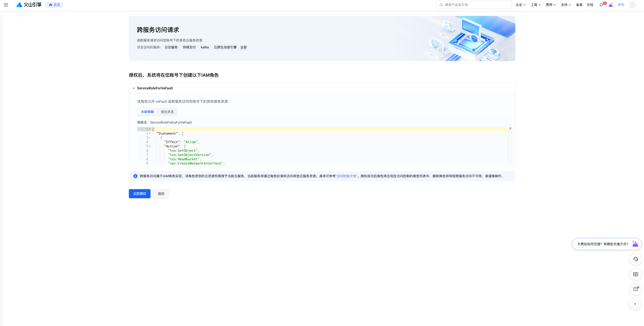Screen dimensions: 644x326
Task: Open the 访问控制文档 link
Action: coord(347,176)
